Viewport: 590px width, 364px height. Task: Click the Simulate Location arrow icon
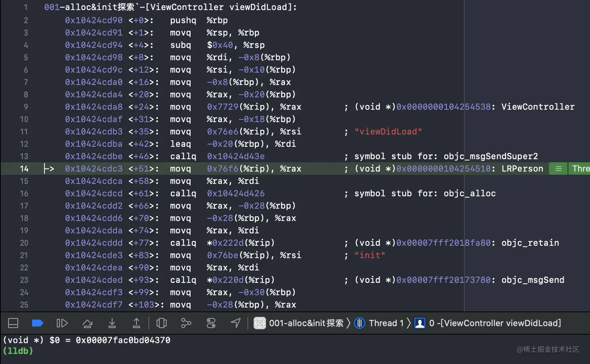coord(236,323)
